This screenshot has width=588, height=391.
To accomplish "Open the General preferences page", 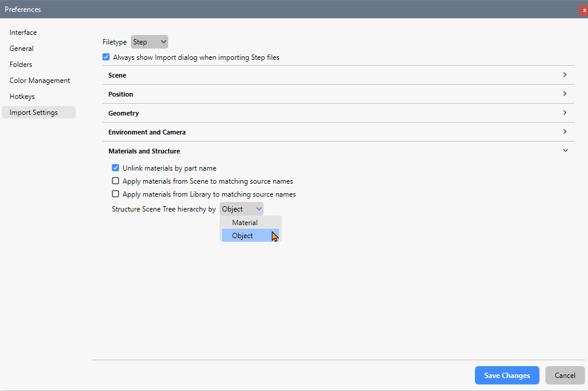I will (21, 49).
